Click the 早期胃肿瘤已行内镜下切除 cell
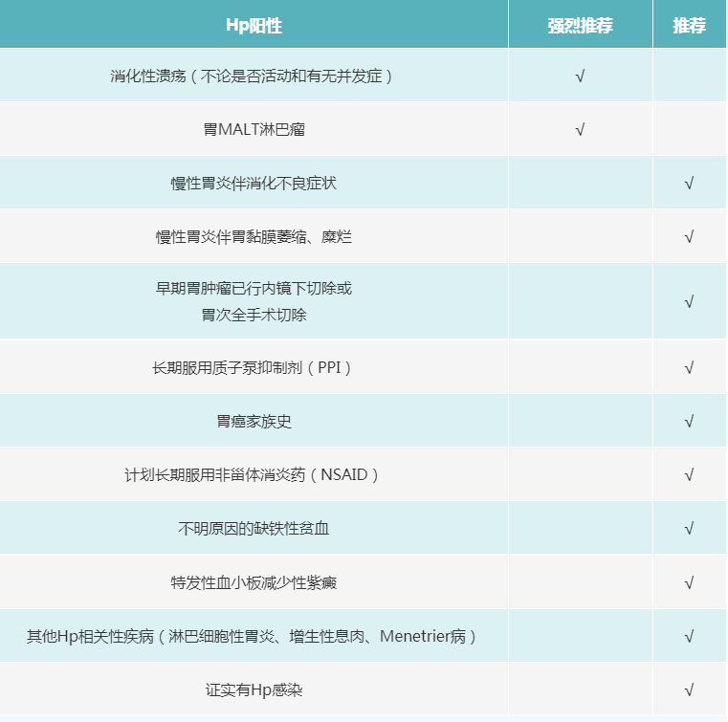Image resolution: width=728 pixels, height=722 pixels. pos(254,300)
